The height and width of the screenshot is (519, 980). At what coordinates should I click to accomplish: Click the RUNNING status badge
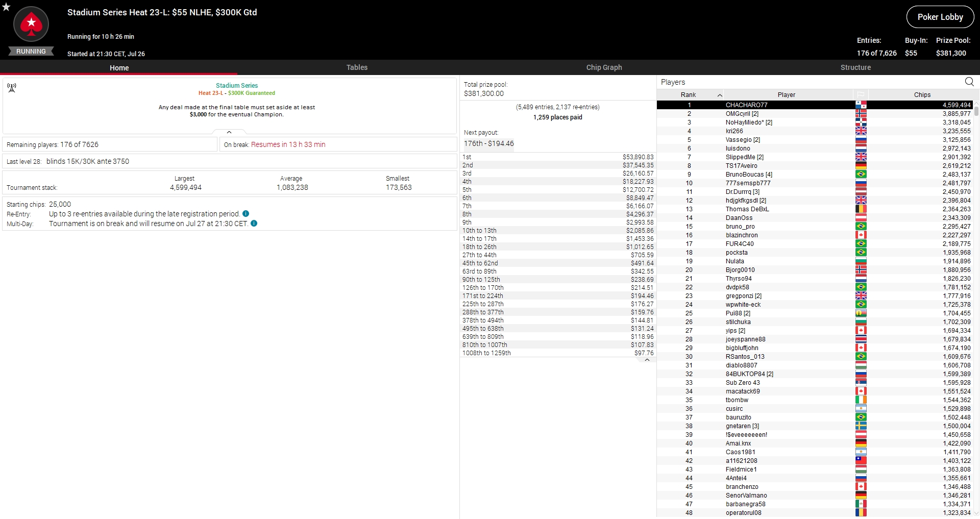point(31,52)
